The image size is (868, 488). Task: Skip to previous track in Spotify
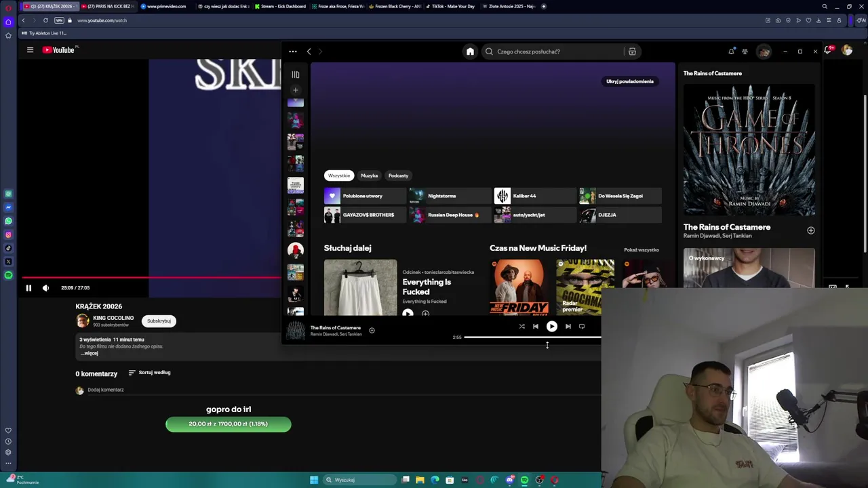click(535, 327)
